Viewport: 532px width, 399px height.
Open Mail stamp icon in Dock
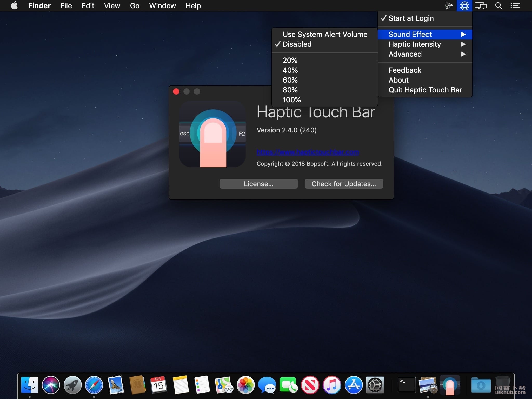(116, 385)
